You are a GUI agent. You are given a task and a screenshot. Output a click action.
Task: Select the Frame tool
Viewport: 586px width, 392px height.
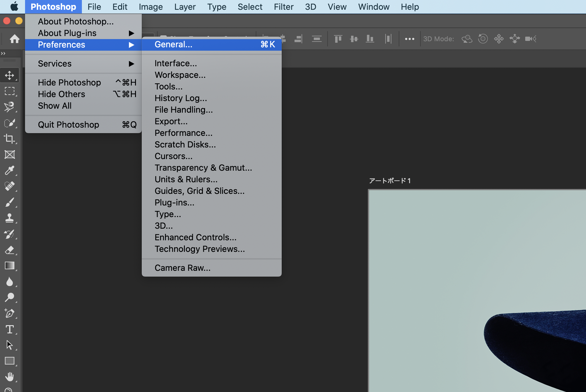click(x=9, y=155)
